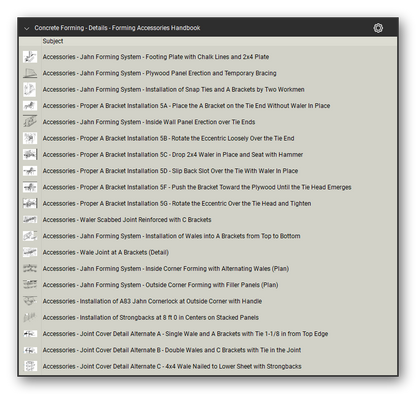
Task: Select 'Installation of Wales into A Brackets' entry
Action: click(x=171, y=236)
